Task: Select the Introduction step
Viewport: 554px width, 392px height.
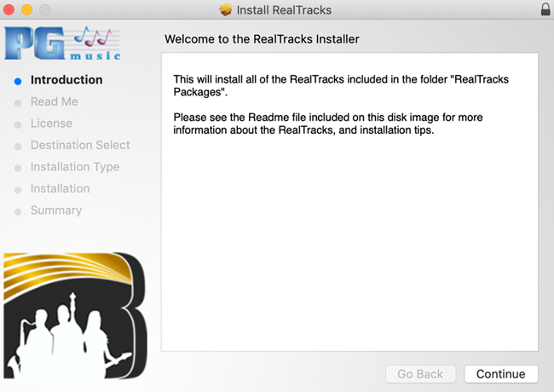Action: pyautogui.click(x=66, y=80)
